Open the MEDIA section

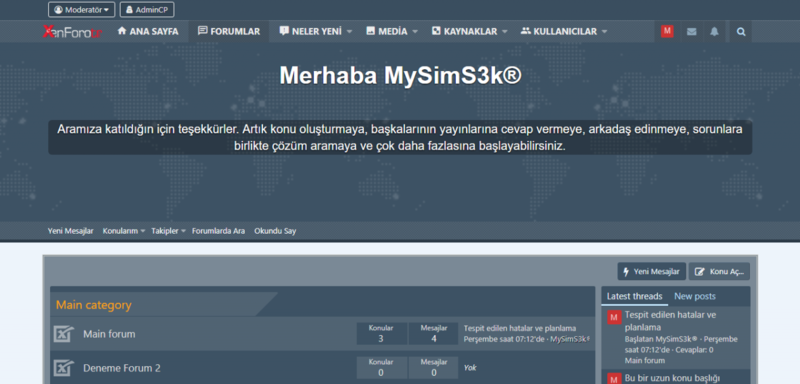(387, 32)
